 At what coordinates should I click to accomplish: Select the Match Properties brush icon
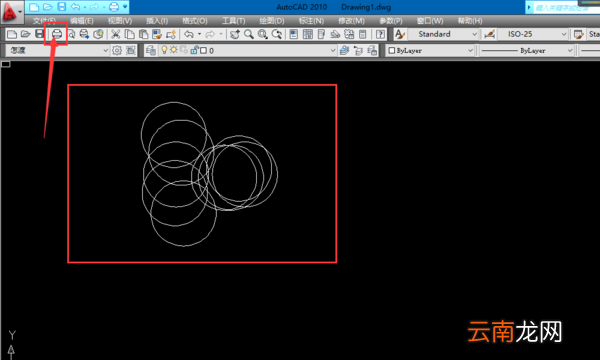pos(157,34)
